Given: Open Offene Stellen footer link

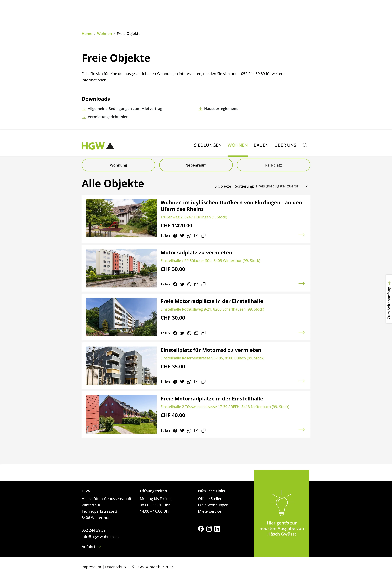Looking at the screenshot, I should 210,499.
